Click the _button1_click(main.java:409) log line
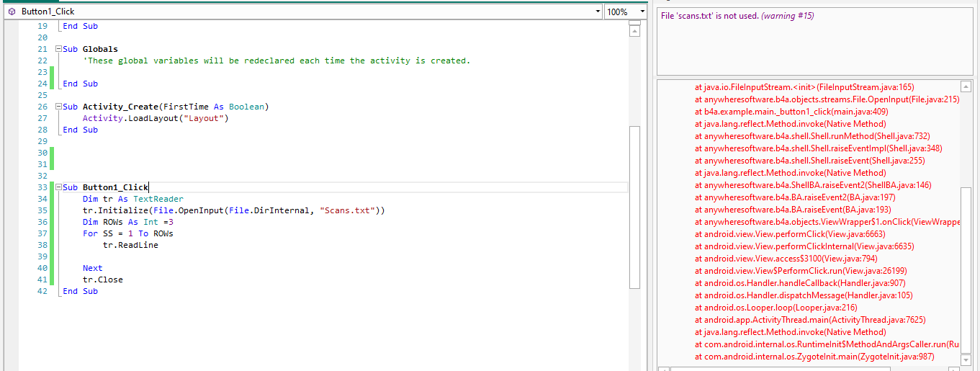This screenshot has width=980, height=371. 791,112
